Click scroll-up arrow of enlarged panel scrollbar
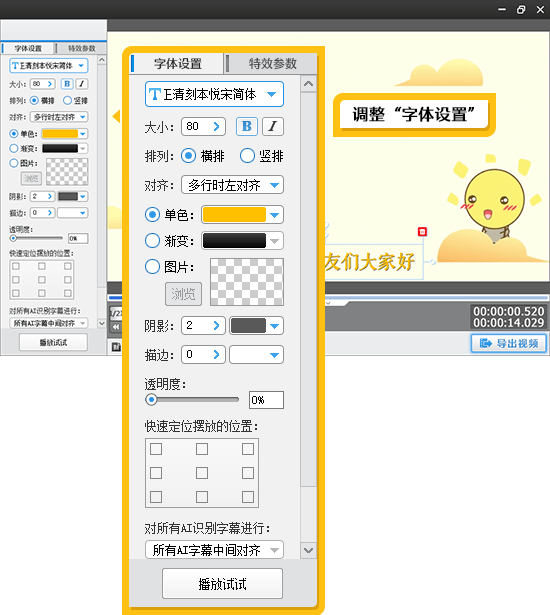Screen dimensions: 550x615 (x=308, y=84)
